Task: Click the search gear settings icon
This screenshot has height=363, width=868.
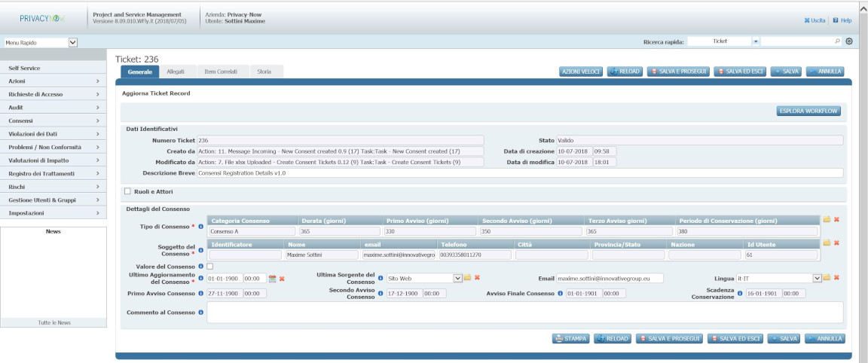Action: tap(849, 41)
